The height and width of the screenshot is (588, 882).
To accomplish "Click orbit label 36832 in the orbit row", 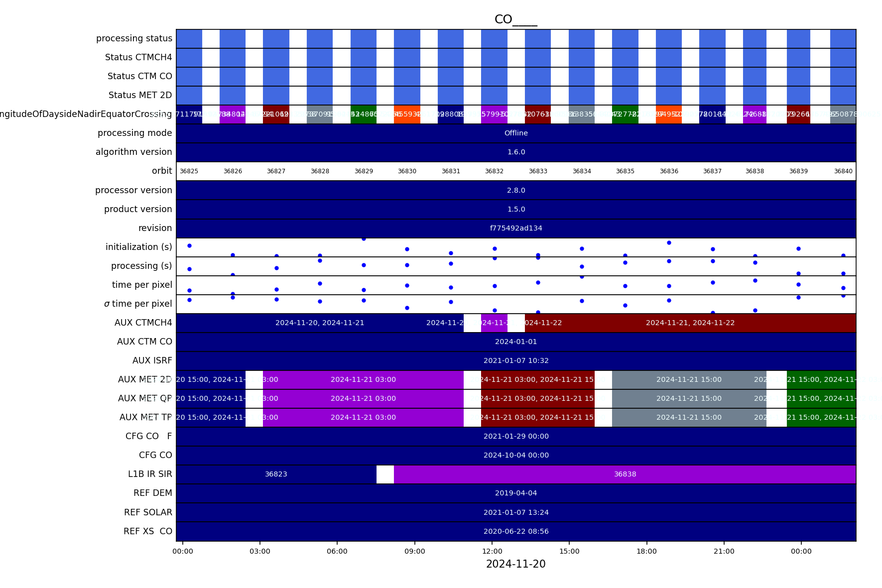I will pos(494,171).
